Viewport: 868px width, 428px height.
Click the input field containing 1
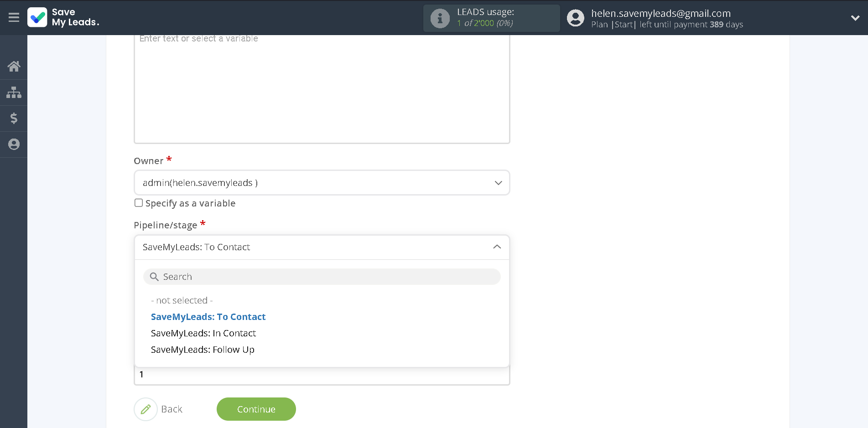click(322, 376)
